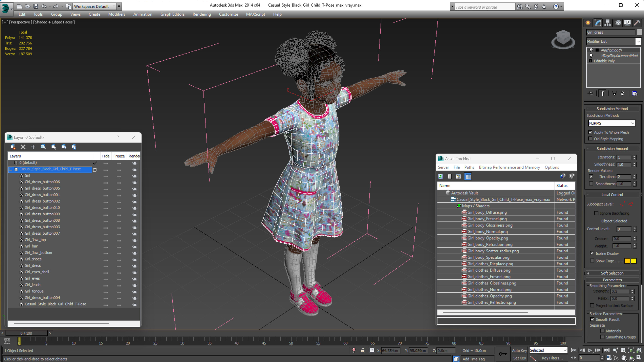This screenshot has height=362, width=644.
Task: Click Set Keys large key icon
Action: point(503,354)
